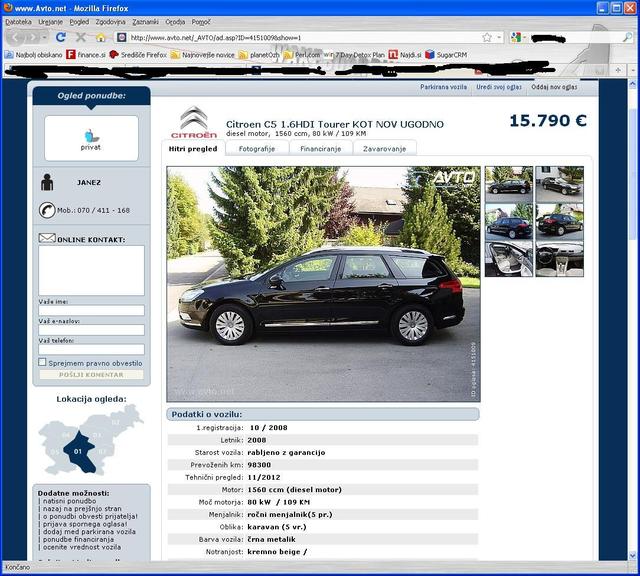Open back/forward history dropdown arrow

[44, 38]
